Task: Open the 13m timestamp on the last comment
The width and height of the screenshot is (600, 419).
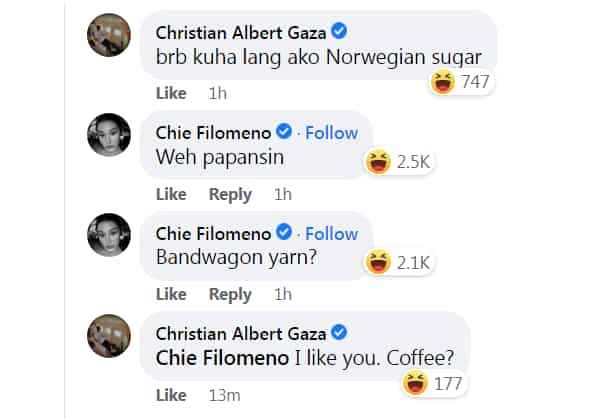Action: pos(225,395)
